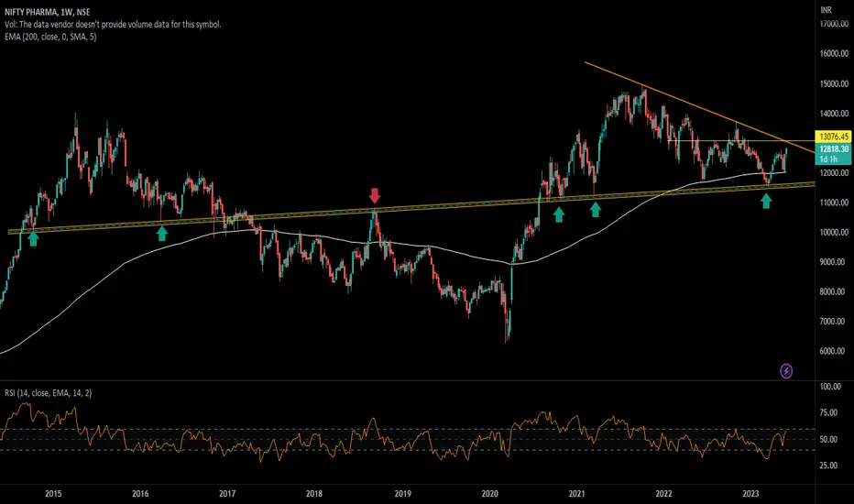The width and height of the screenshot is (854, 504).
Task: Click the RSI 25.00 scale value
Action: [830, 466]
